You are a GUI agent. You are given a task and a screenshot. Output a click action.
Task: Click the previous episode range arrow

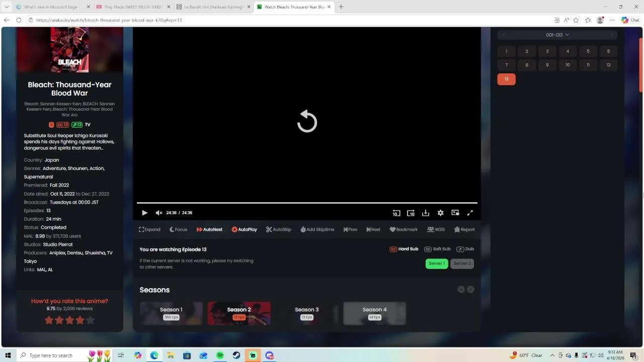click(503, 35)
